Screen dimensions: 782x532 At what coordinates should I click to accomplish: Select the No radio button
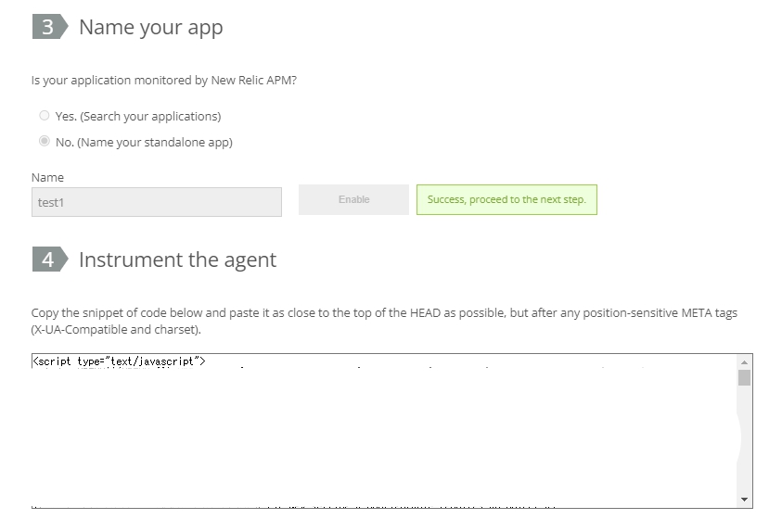click(x=45, y=142)
